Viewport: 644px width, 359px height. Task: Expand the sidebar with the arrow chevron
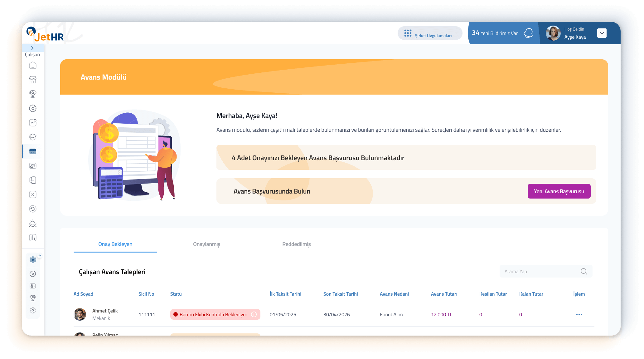point(32,48)
